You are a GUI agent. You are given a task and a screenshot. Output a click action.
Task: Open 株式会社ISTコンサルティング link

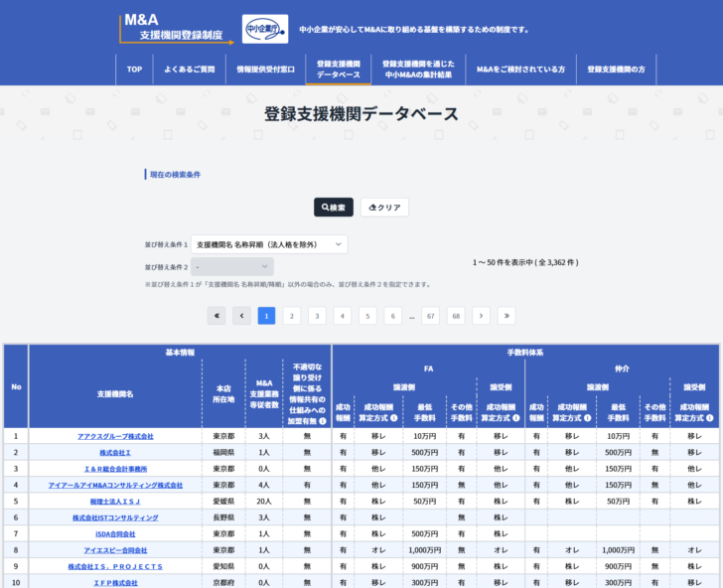[115, 517]
